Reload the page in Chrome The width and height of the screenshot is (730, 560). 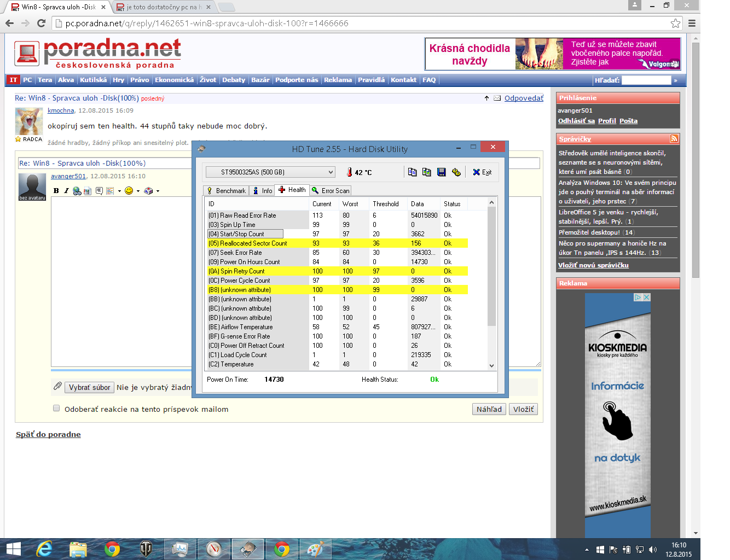click(x=41, y=23)
